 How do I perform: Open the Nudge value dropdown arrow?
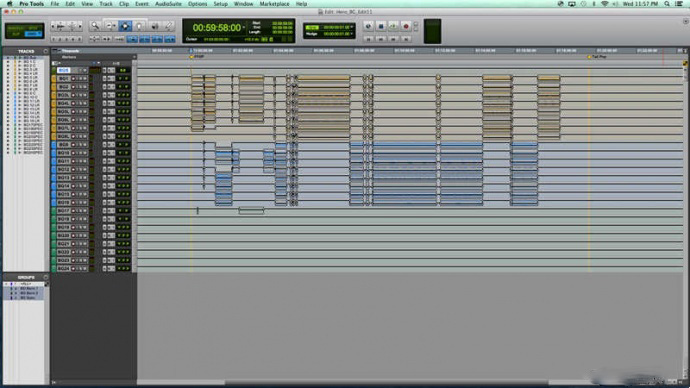(352, 34)
